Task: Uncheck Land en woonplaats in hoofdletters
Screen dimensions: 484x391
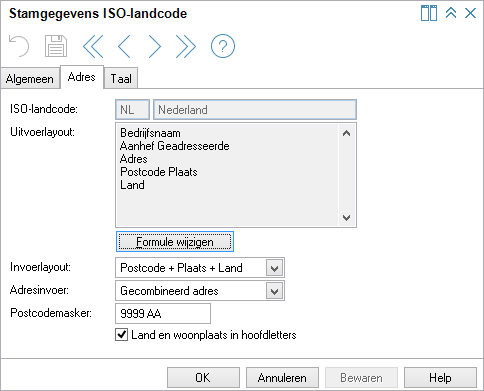Action: tap(121, 335)
